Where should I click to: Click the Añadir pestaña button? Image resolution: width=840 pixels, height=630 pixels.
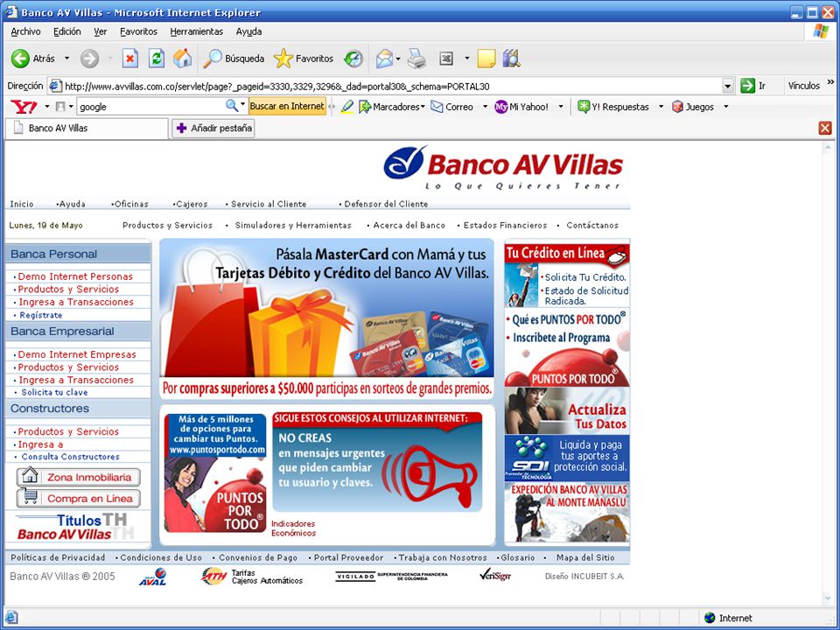click(x=213, y=128)
